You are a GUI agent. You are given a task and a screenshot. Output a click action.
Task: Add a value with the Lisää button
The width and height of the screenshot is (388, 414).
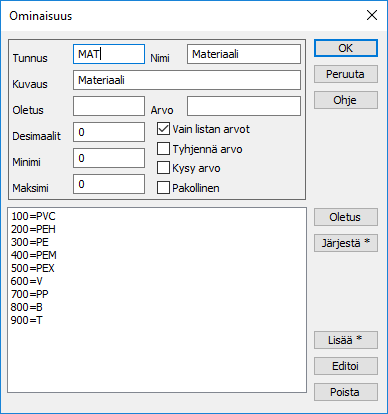pos(346,340)
